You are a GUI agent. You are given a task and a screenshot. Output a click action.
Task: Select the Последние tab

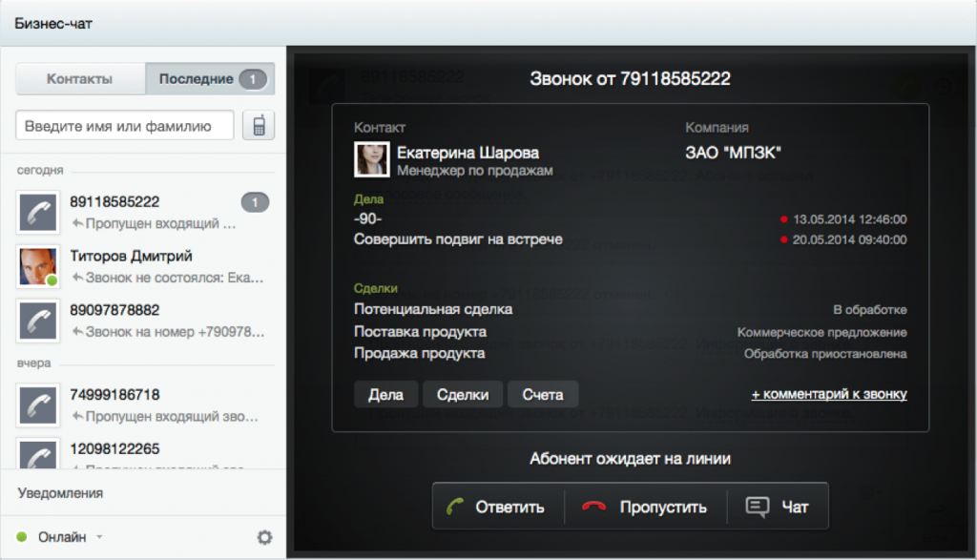(x=210, y=79)
